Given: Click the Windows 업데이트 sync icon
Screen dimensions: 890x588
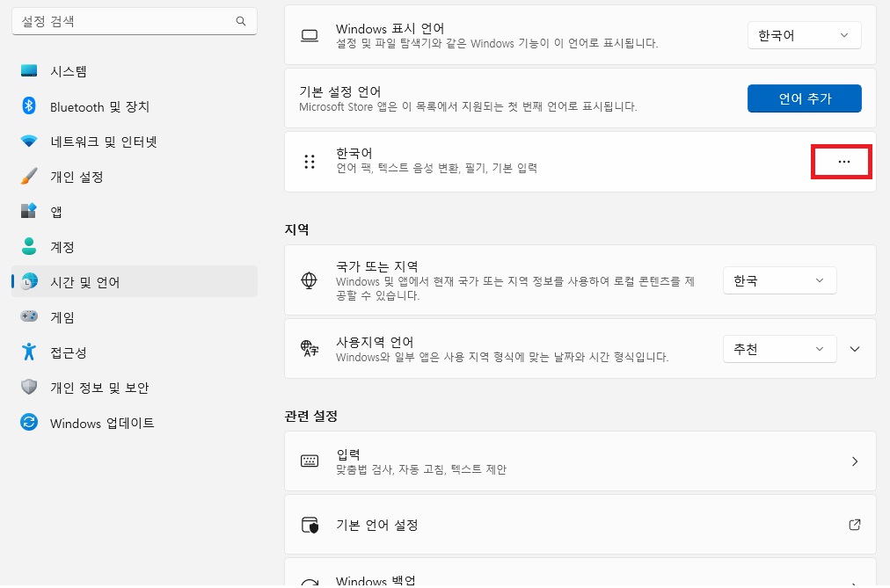Looking at the screenshot, I should tap(29, 423).
